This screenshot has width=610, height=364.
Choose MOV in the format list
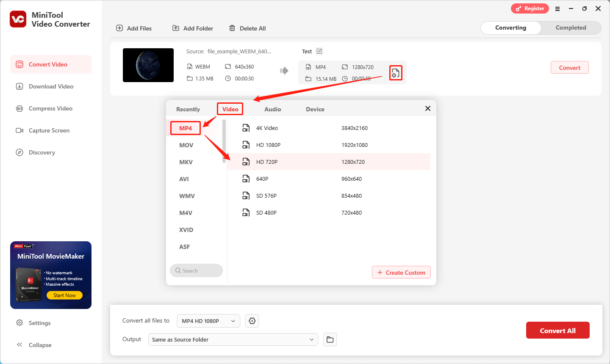186,145
